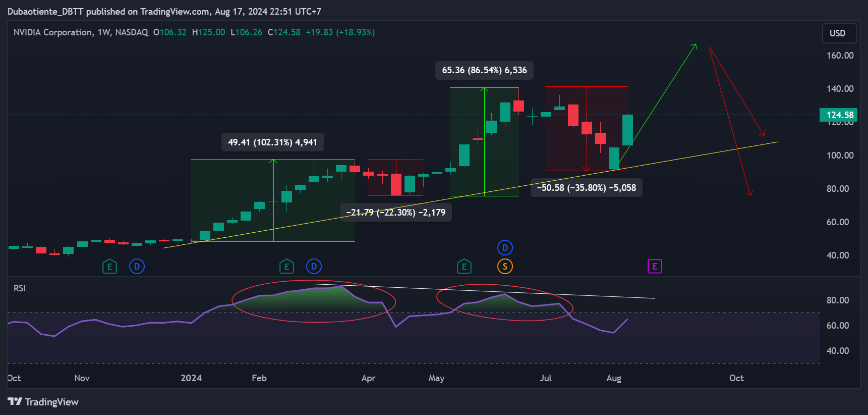
Task: Click the Aug label on time axis
Action: click(x=614, y=378)
